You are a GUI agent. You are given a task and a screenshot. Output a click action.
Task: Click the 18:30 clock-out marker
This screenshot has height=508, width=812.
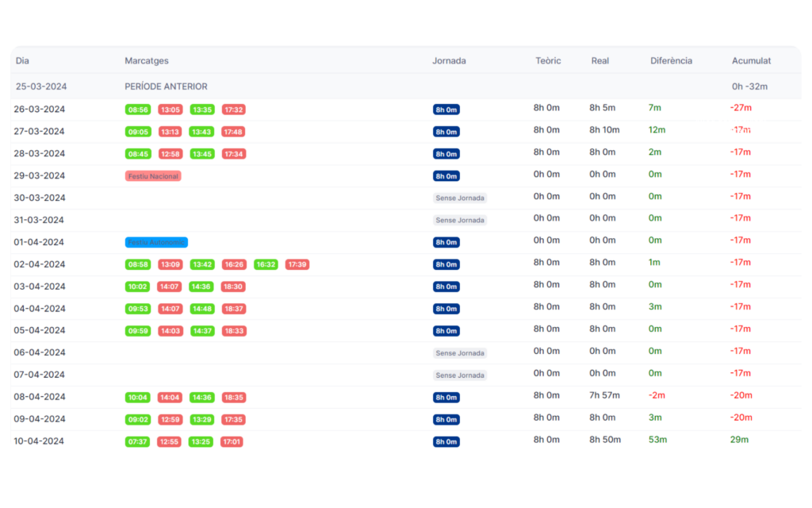[233, 287]
